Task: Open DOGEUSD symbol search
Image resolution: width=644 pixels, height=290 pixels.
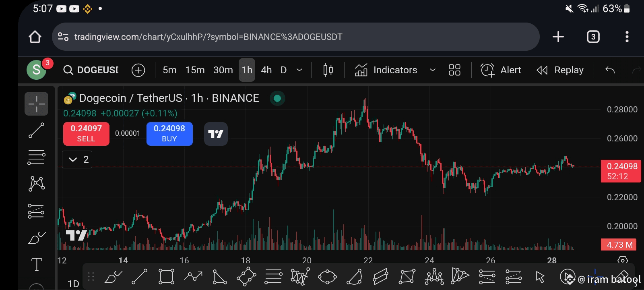Action: pos(91,70)
